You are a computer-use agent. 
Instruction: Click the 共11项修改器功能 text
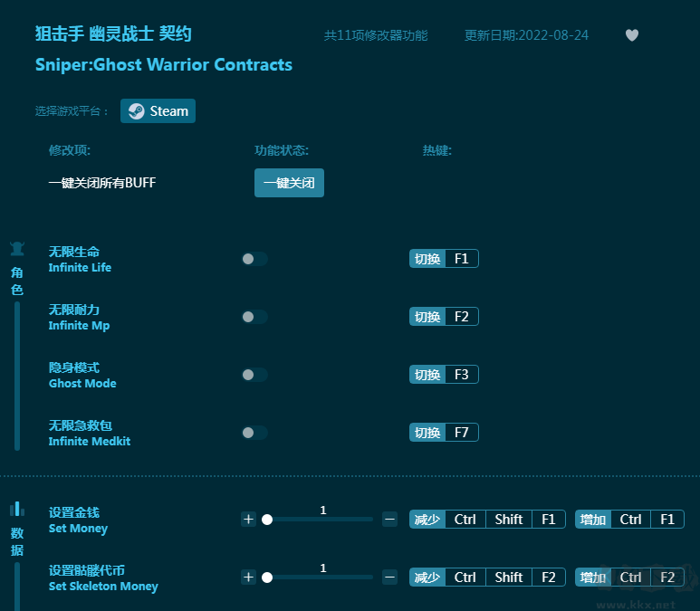point(376,35)
